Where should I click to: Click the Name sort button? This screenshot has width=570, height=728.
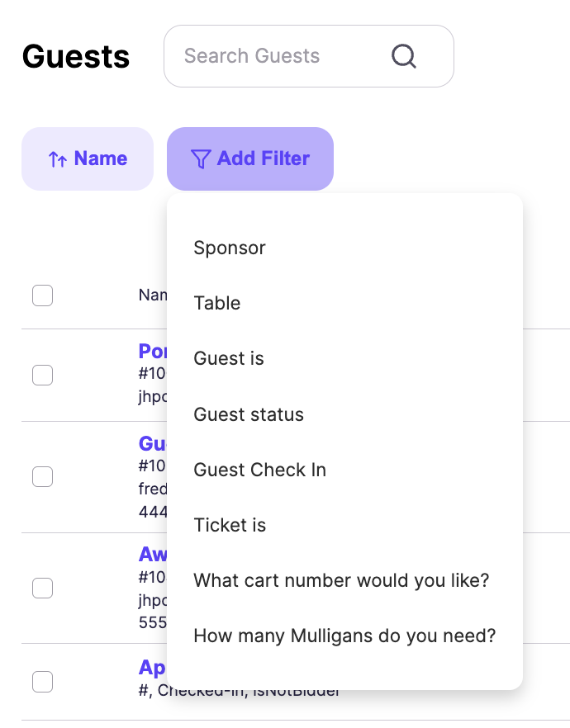[x=88, y=158]
